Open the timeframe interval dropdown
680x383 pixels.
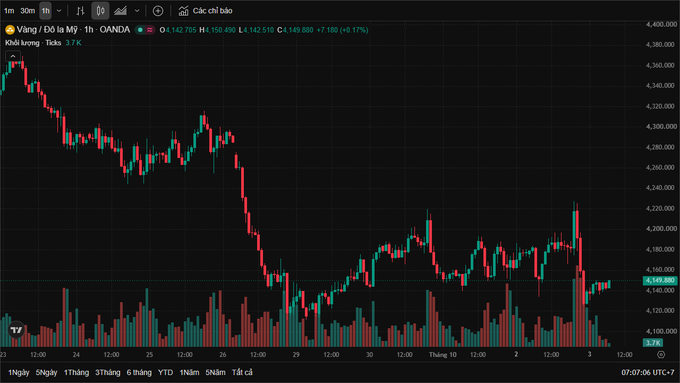[x=59, y=11]
